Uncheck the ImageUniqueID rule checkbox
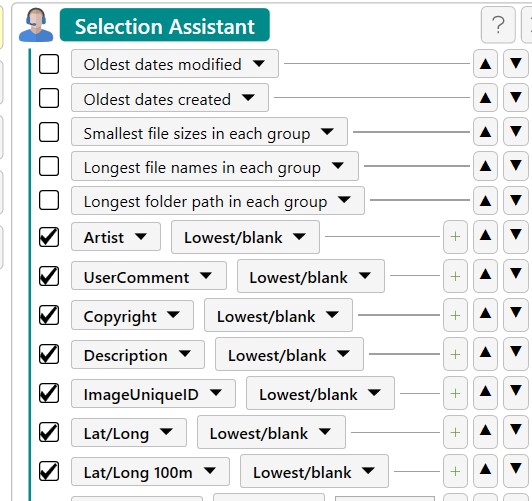 (x=49, y=393)
